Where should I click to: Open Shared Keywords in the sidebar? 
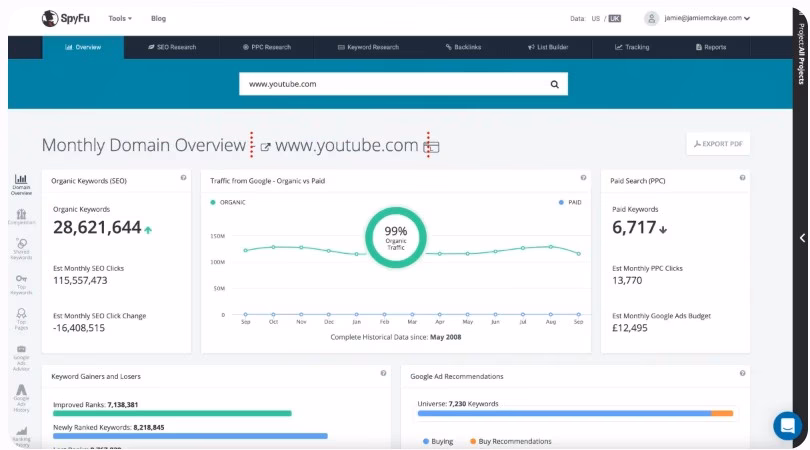[x=21, y=248]
